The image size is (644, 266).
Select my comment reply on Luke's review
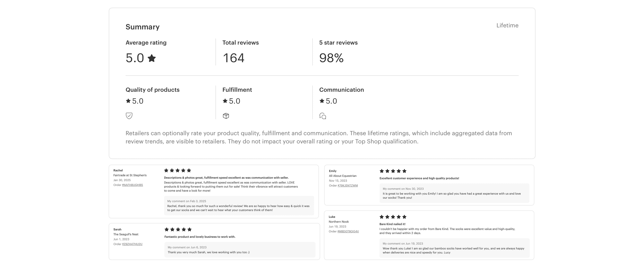tap(454, 248)
